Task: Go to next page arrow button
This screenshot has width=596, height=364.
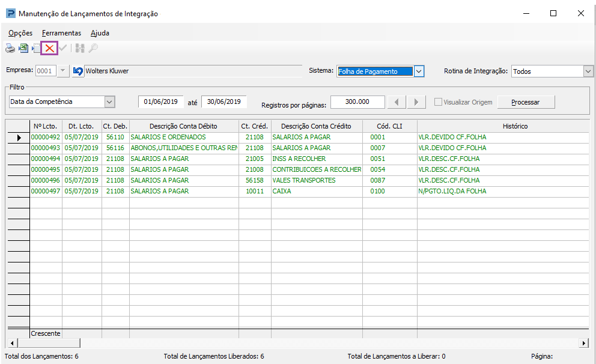Action: [x=416, y=102]
